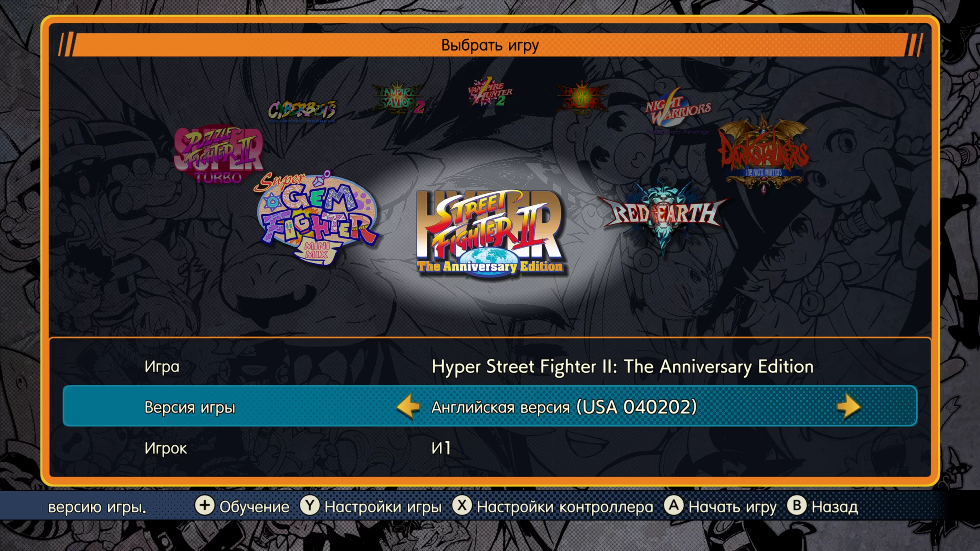
Task: Open Настройки контроллера via X button
Action: 553,507
